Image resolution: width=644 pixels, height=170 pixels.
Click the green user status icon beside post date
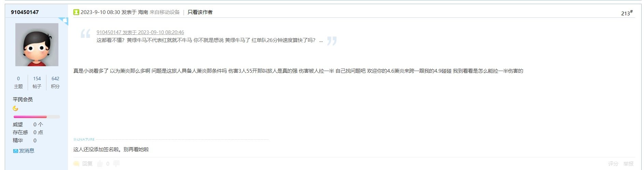point(76,12)
